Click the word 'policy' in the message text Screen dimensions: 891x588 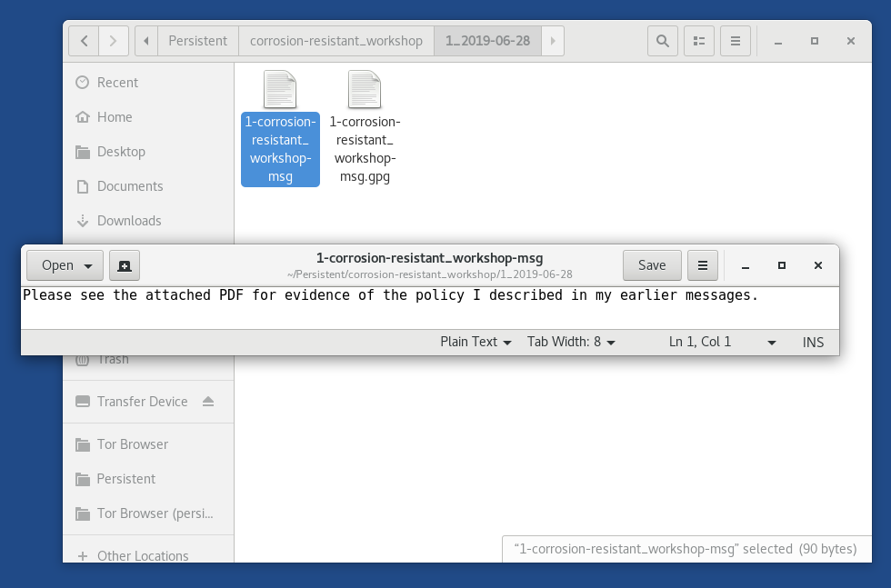pos(439,295)
